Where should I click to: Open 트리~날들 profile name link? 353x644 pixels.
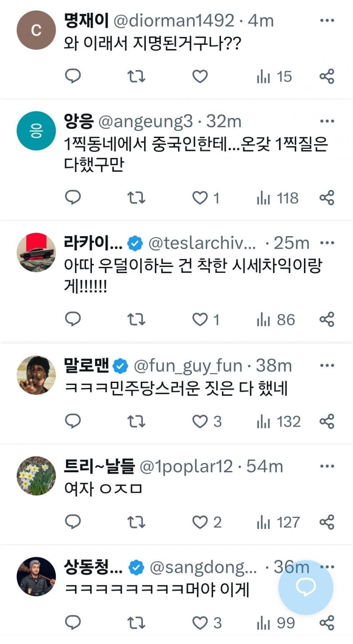(x=99, y=466)
